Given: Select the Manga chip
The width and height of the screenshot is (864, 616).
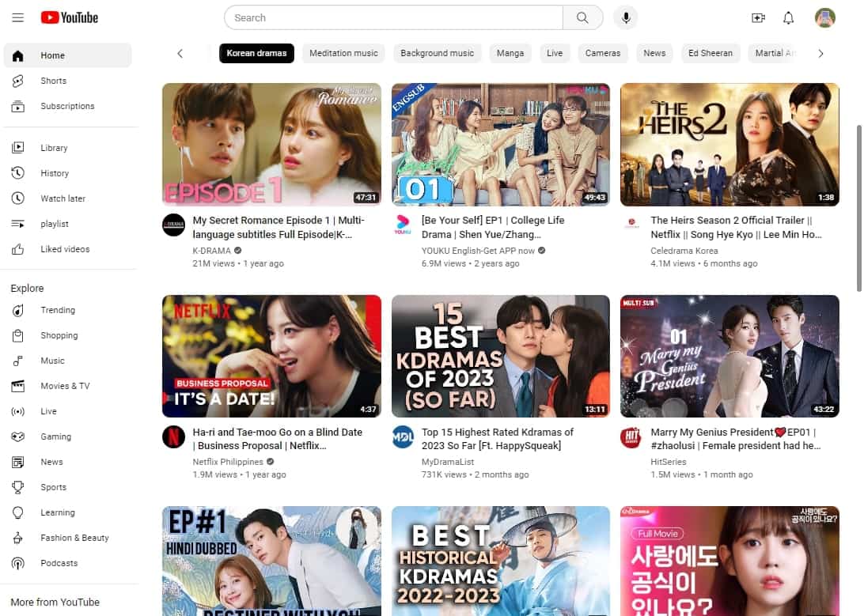Looking at the screenshot, I should [x=510, y=54].
